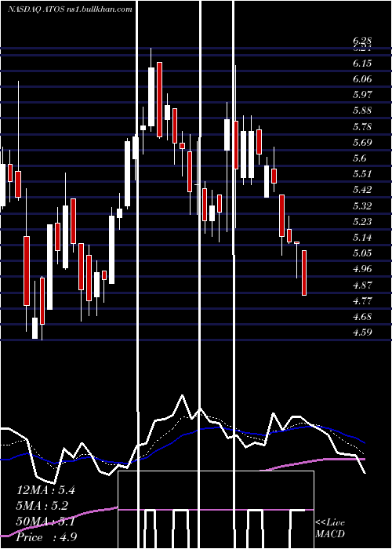Click the 5.69 price axis label

[x=362, y=143]
